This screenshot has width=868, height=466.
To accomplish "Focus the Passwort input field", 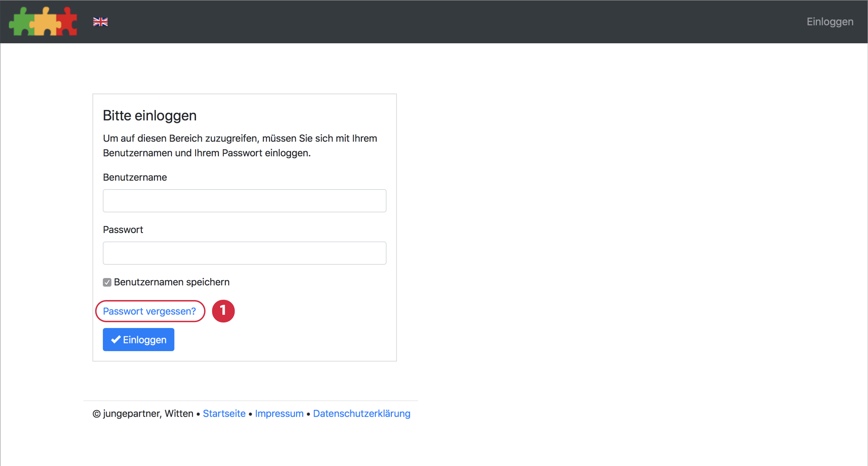I will tap(244, 253).
